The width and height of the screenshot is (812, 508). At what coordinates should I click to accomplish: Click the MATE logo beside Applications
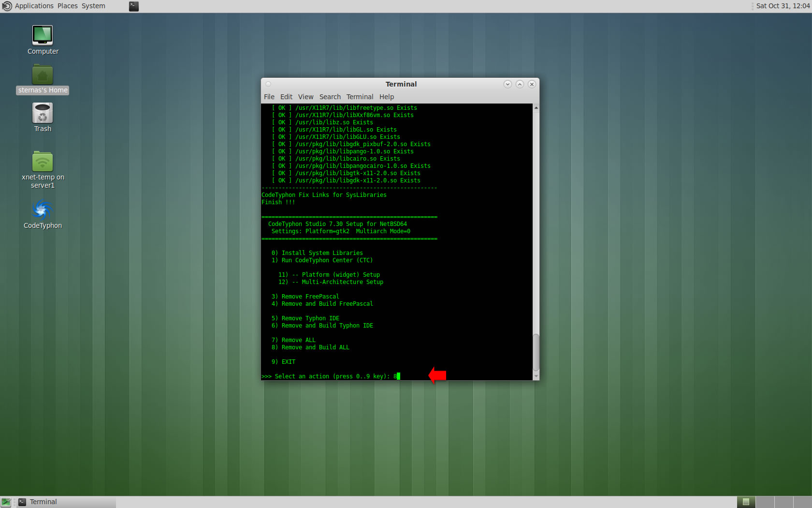tap(7, 6)
